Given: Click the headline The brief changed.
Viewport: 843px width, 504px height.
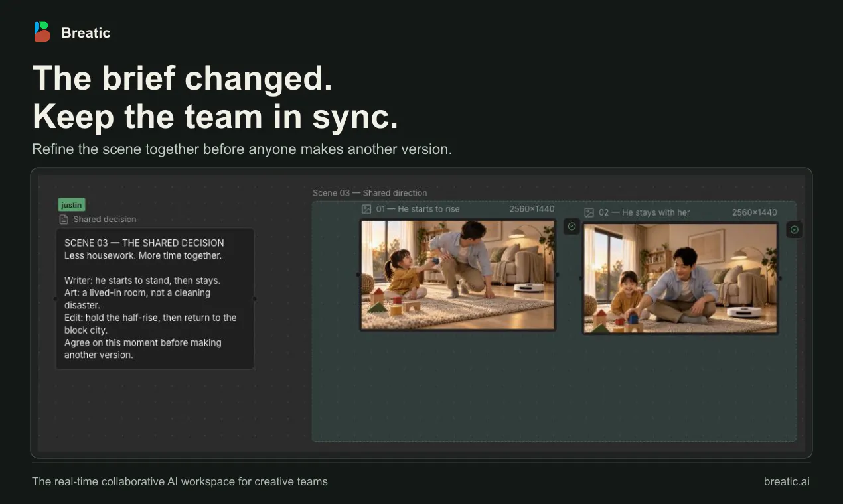Looking at the screenshot, I should pyautogui.click(x=183, y=78).
